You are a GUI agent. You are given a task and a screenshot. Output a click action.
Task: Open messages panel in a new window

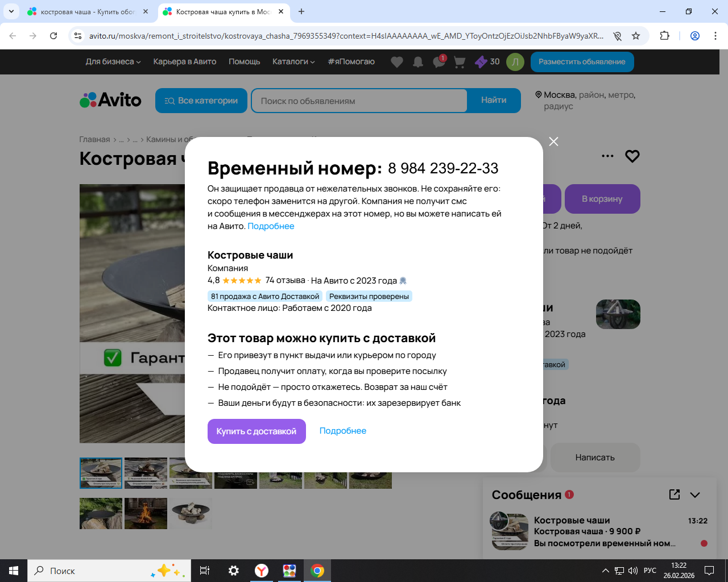pos(675,494)
